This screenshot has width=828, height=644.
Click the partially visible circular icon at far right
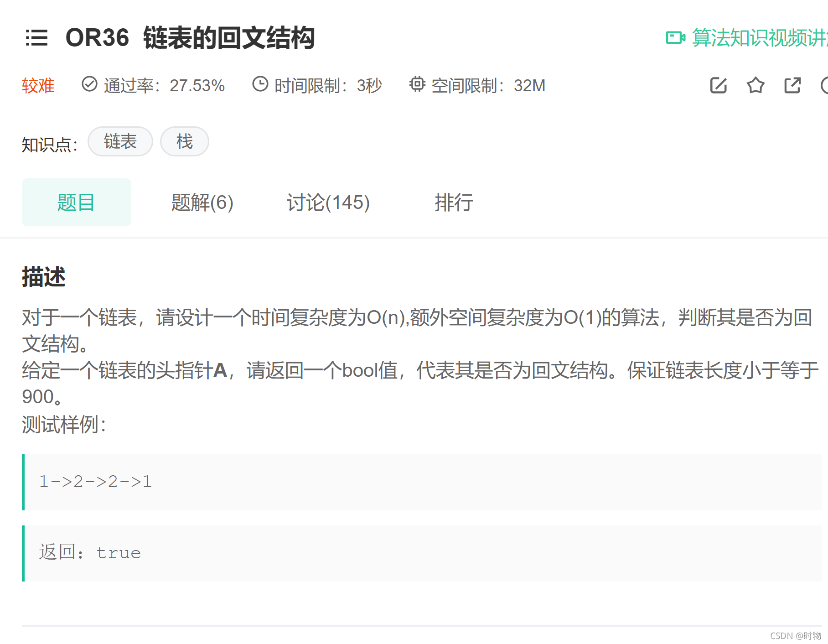[825, 85]
